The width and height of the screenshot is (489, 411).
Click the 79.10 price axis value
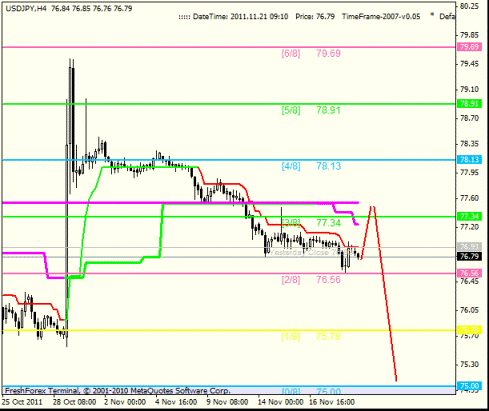click(469, 89)
